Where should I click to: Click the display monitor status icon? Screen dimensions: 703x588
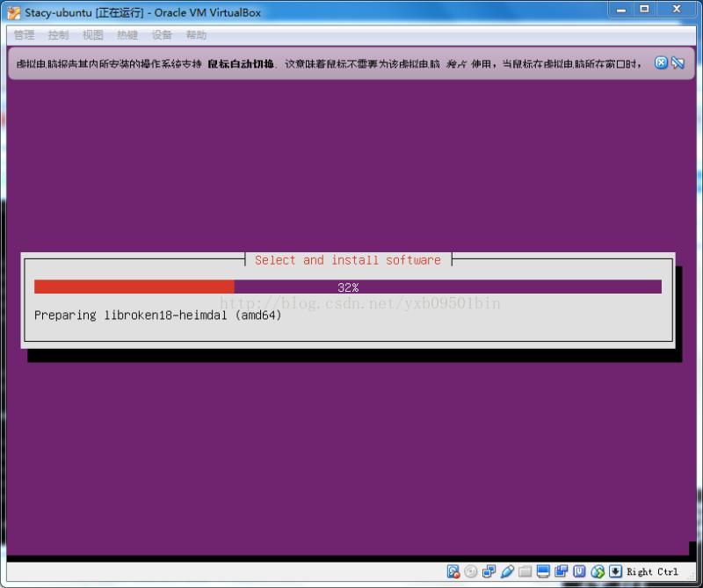click(543, 571)
